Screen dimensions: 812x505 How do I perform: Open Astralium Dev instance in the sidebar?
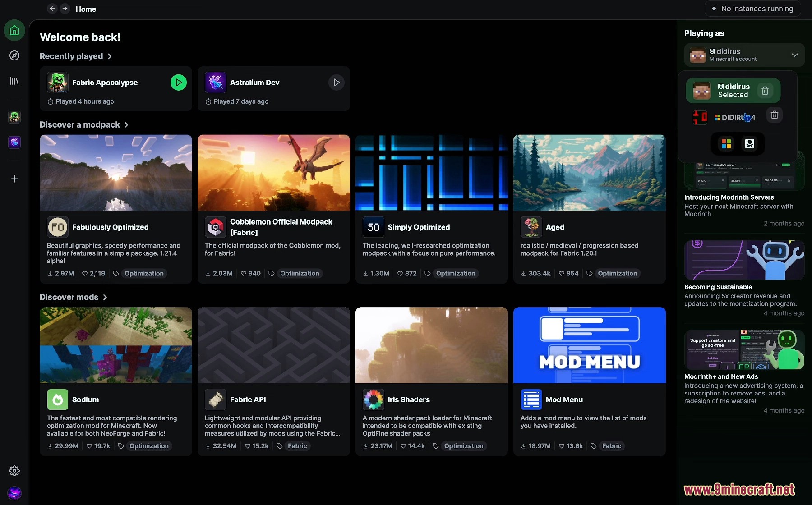14,142
